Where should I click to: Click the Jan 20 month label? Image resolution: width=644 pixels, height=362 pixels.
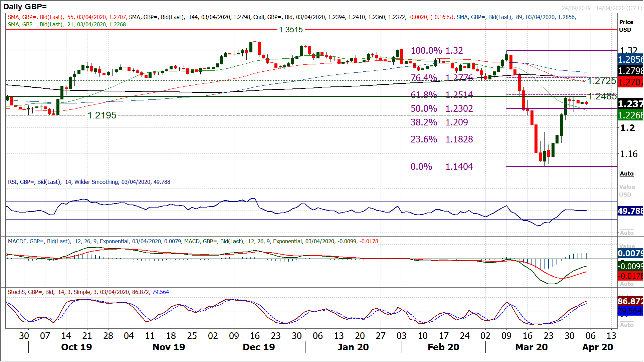[x=353, y=347]
